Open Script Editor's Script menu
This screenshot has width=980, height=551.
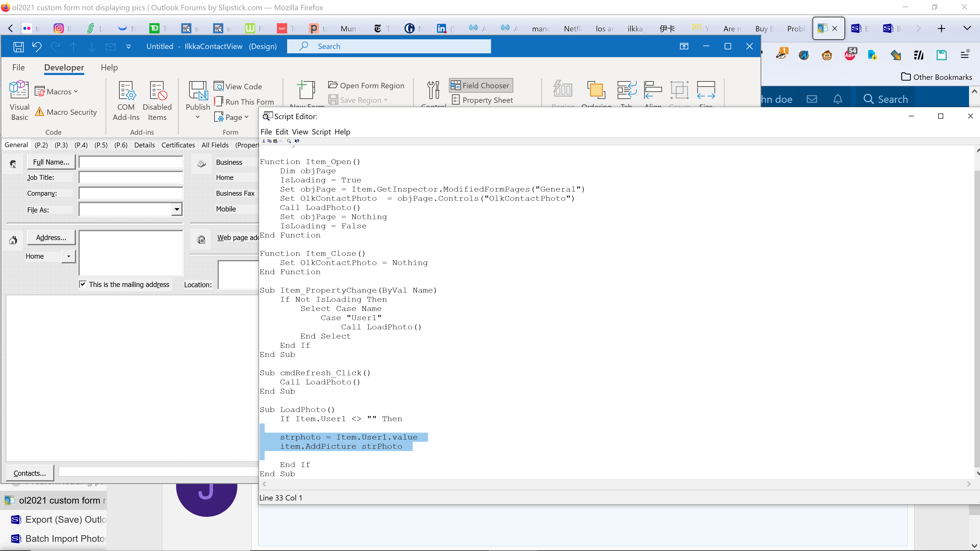coord(321,132)
